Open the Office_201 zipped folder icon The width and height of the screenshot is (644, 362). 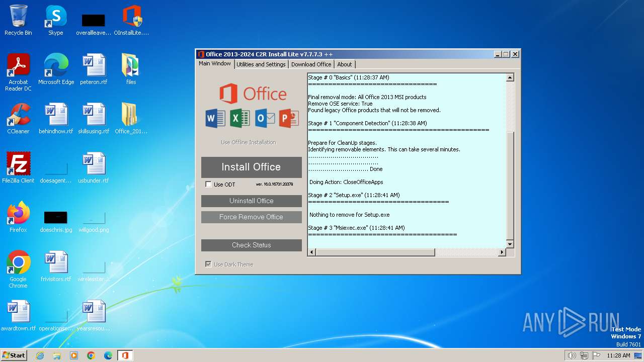tap(131, 118)
